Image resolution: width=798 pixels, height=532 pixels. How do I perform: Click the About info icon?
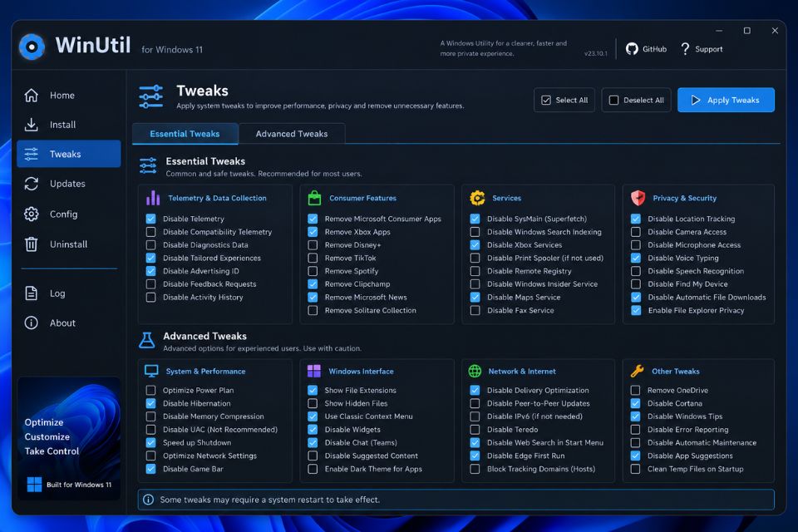[32, 323]
